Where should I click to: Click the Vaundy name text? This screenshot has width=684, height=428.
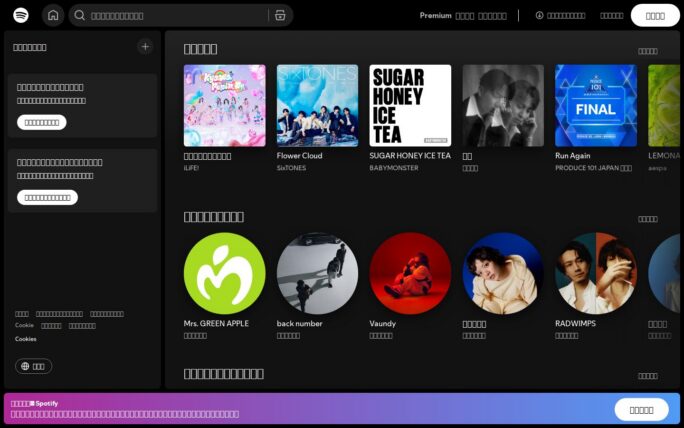(x=383, y=324)
